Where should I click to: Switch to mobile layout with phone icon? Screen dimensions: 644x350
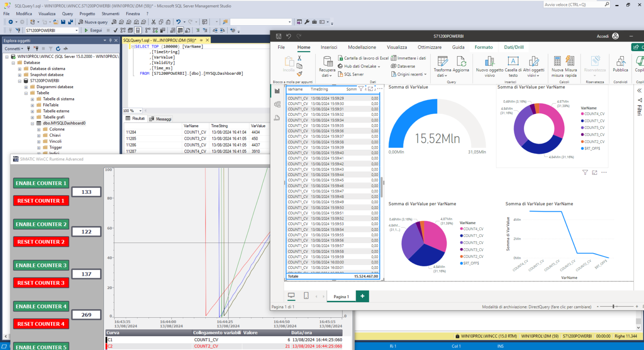point(306,295)
